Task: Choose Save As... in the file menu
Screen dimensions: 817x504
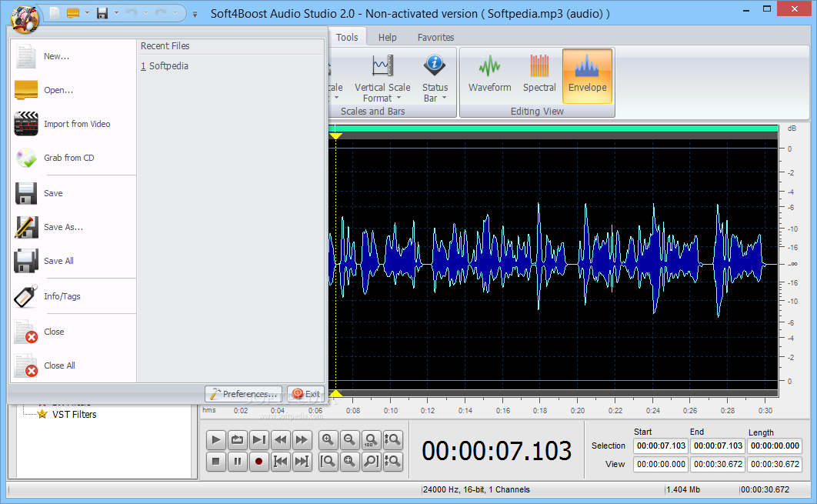Action: (x=73, y=227)
